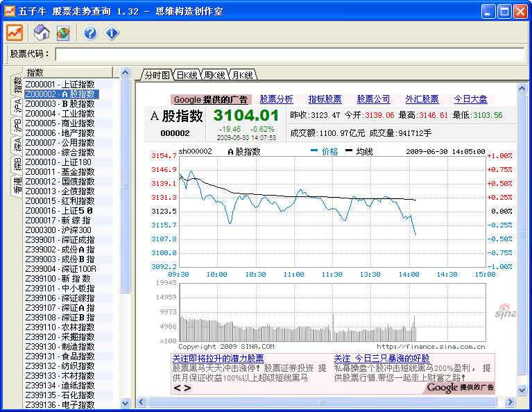
Task: Click the stock chart toolbar icon
Action: click(15, 33)
